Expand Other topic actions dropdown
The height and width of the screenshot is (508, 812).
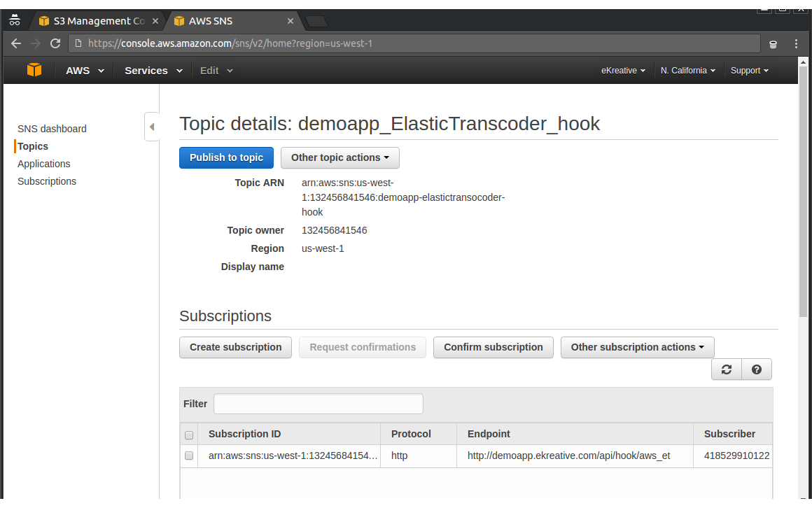339,157
